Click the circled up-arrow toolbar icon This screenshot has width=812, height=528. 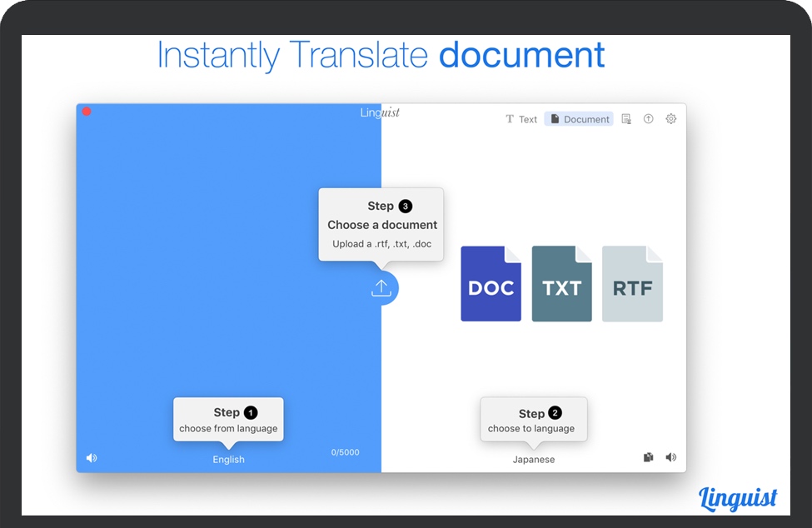tap(649, 119)
